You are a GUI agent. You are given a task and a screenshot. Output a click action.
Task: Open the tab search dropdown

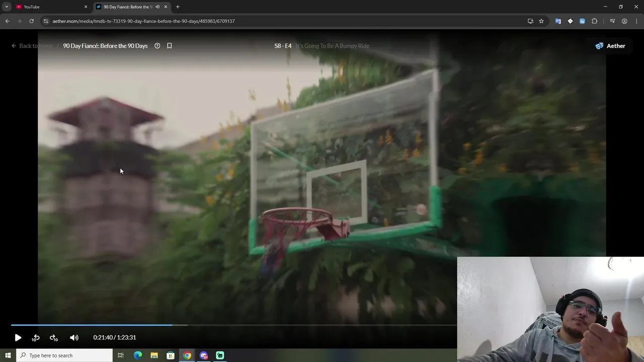[x=7, y=7]
